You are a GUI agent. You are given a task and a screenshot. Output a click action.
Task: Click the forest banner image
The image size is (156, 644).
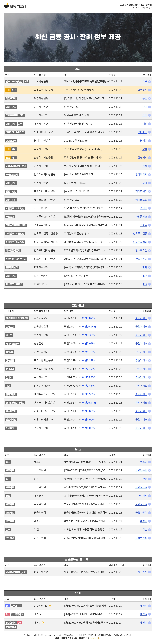(x=78, y=37)
